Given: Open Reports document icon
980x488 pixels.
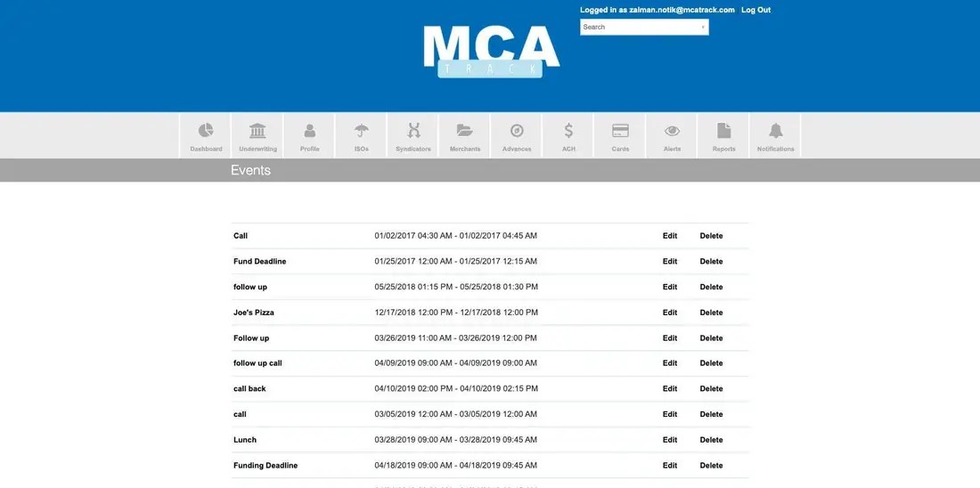Looking at the screenshot, I should (x=723, y=131).
